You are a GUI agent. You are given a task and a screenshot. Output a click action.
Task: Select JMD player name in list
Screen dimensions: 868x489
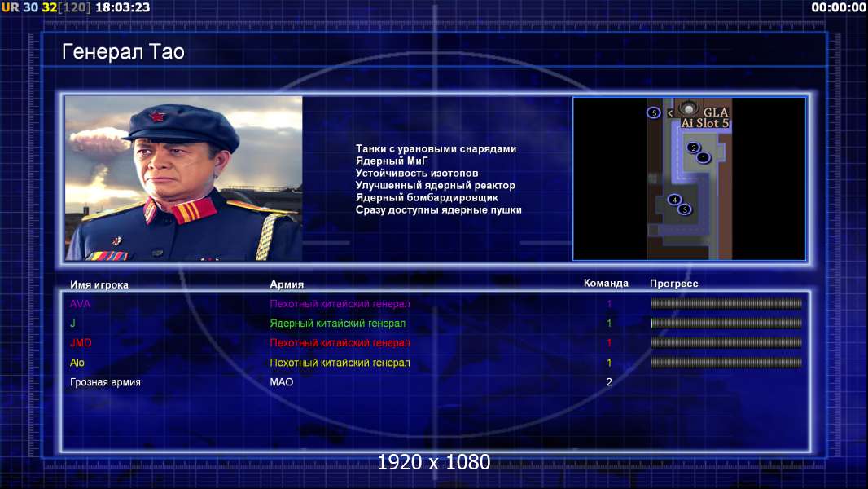pos(81,343)
